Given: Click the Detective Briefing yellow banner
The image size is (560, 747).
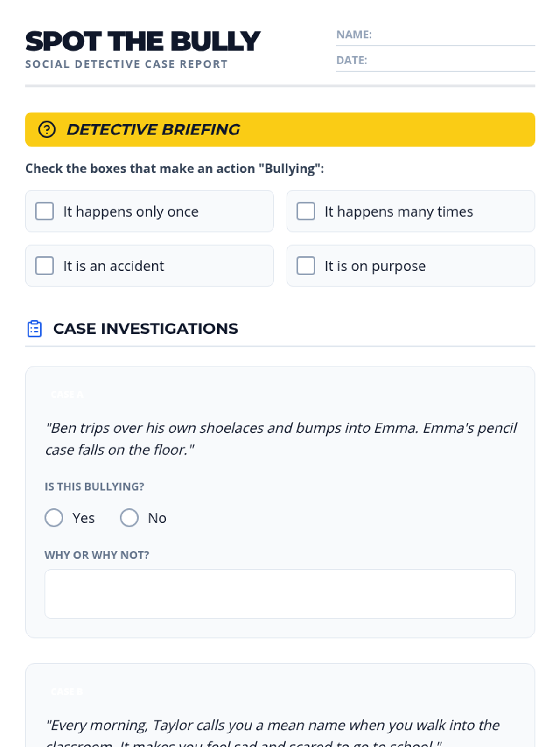Looking at the screenshot, I should (280, 129).
